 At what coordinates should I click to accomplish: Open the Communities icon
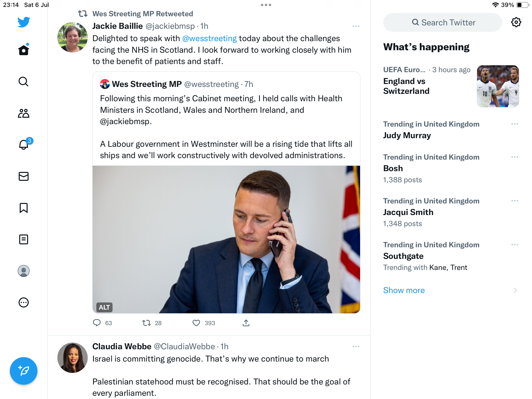pyautogui.click(x=24, y=113)
